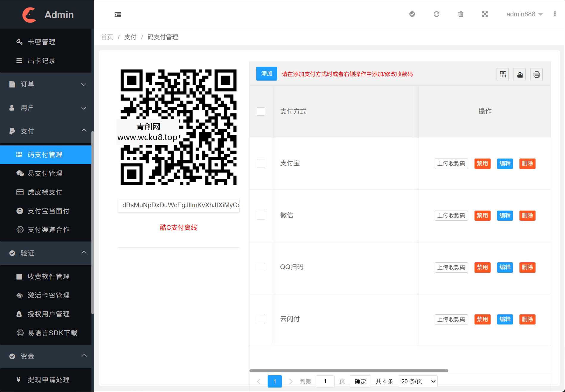Tick the select-all checkbox in table header
Image resolution: width=565 pixels, height=392 pixels.
[x=261, y=112]
